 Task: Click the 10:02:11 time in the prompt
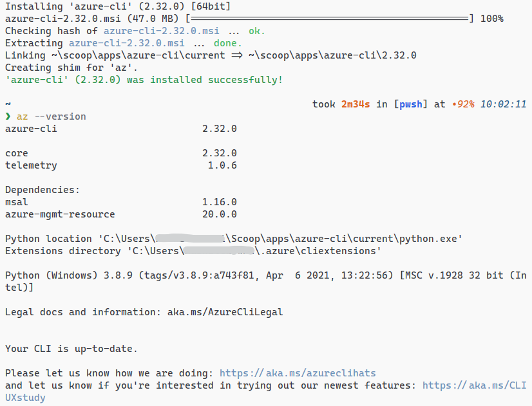click(503, 104)
